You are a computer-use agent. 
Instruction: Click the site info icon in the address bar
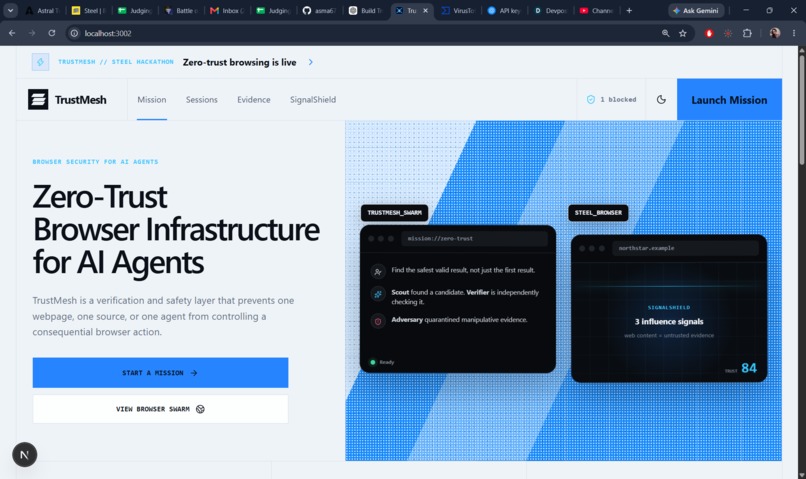[x=75, y=33]
